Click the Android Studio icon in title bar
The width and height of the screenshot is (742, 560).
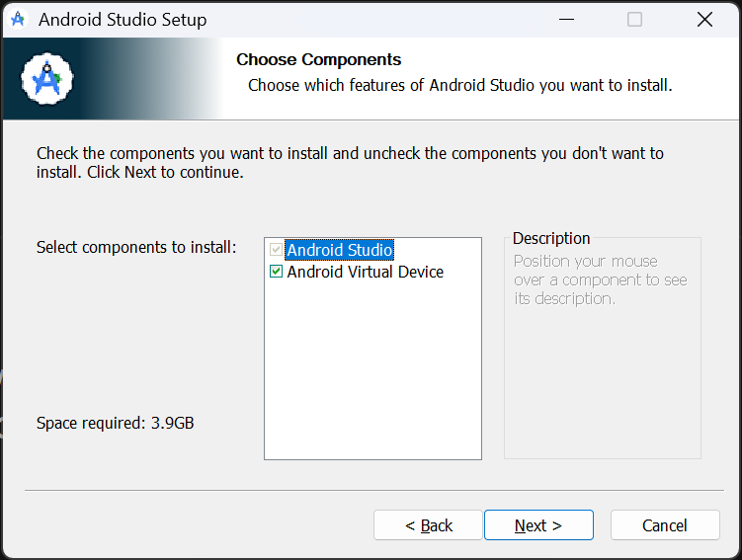[17, 20]
